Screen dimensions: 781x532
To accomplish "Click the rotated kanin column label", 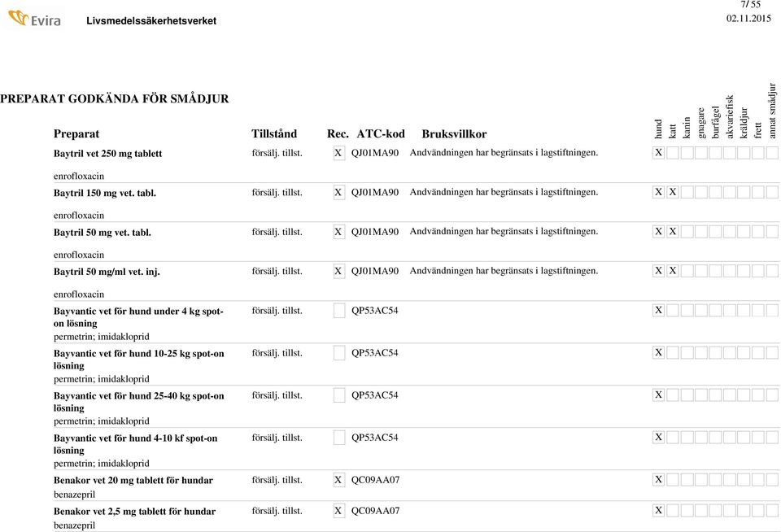I will (x=687, y=128).
